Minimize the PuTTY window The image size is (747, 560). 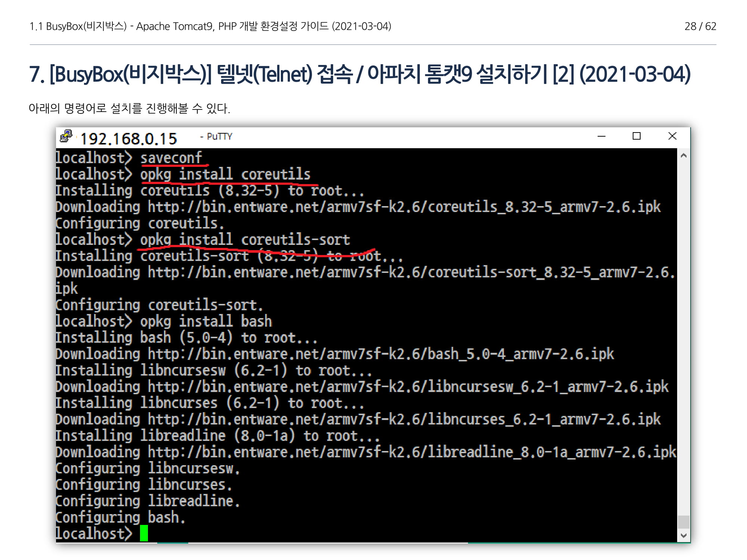(x=601, y=137)
